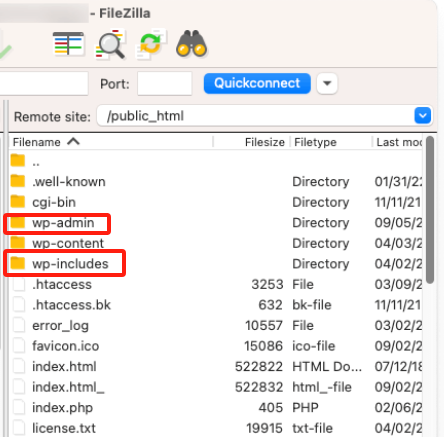Toggle the message log display toolbar icon
The width and height of the screenshot is (444, 437).
[x=68, y=44]
